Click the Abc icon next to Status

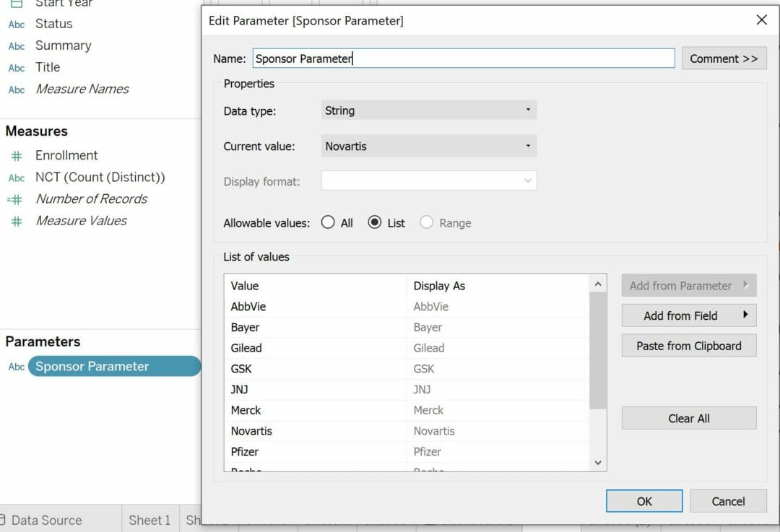(x=17, y=25)
